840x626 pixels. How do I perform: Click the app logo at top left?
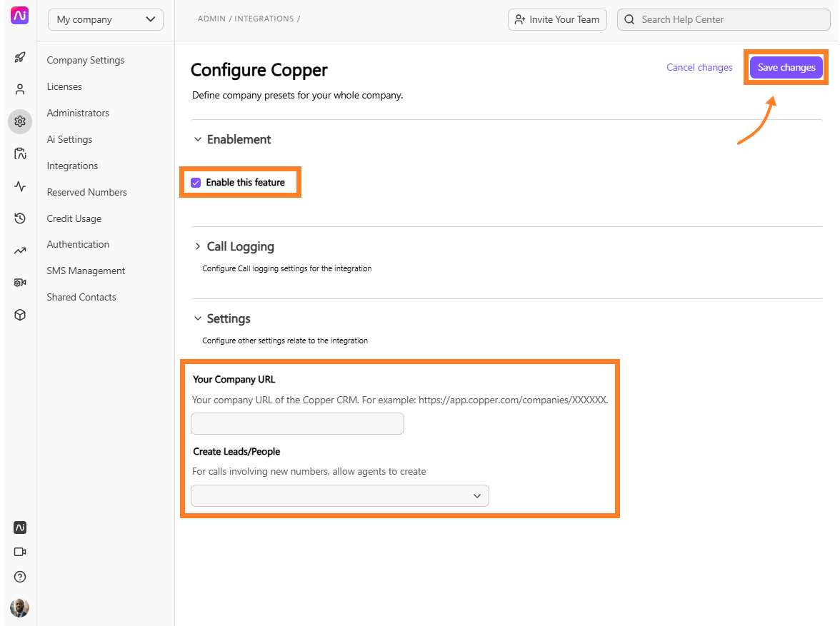(x=20, y=16)
